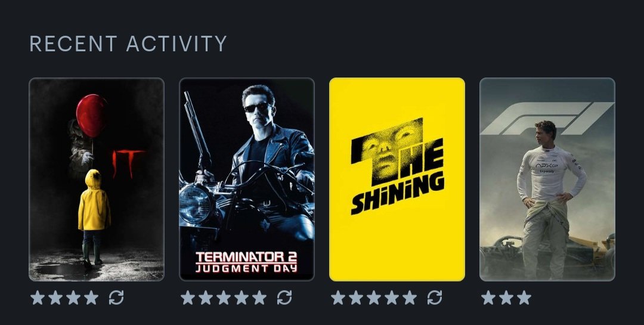Open the F1 movie poster
Screen dimensions: 644x325
click(547, 179)
